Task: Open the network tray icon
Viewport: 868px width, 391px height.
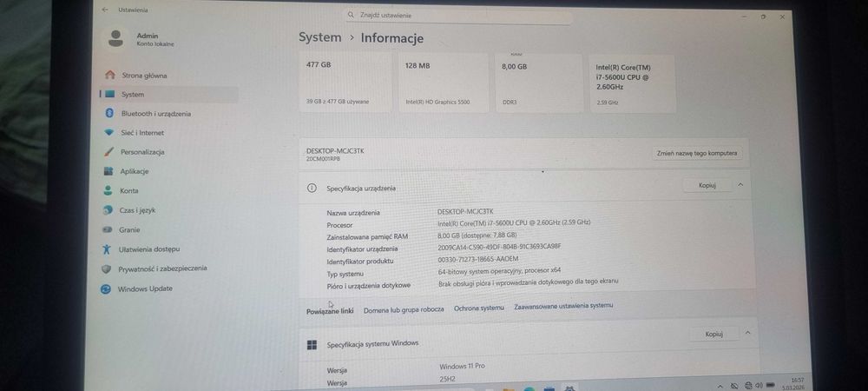Action: point(748,385)
